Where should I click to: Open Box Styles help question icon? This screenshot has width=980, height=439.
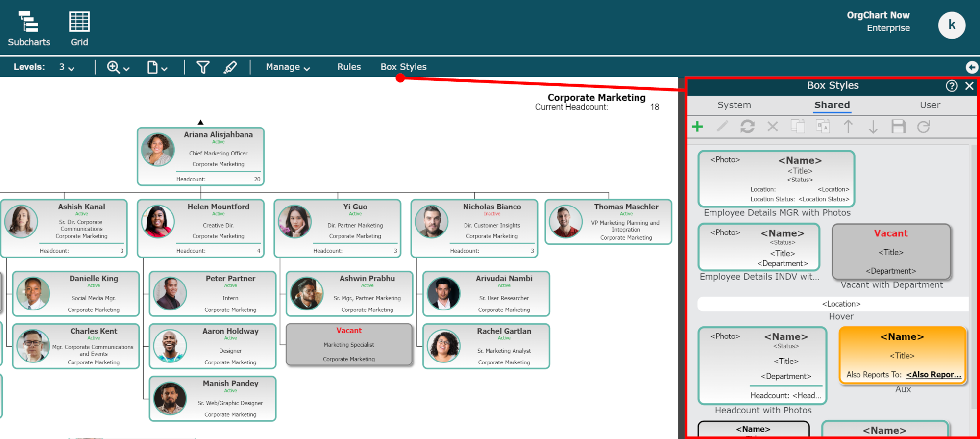pyautogui.click(x=952, y=86)
